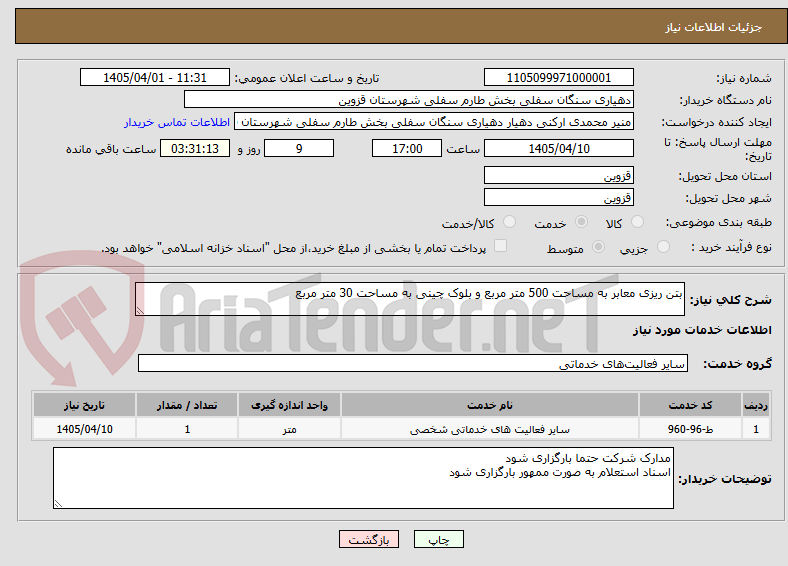Click the resize handle of the description box
This screenshot has width=788, height=566.
(140, 311)
